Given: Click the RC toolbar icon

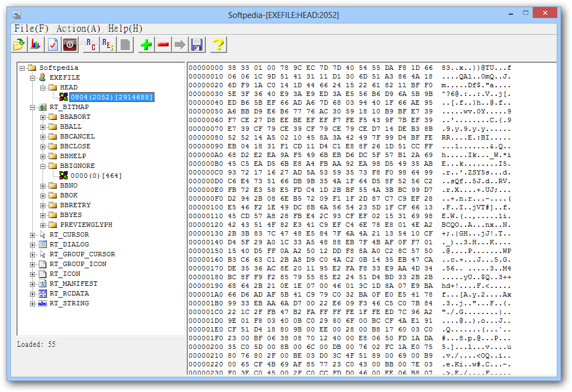Looking at the screenshot, I should pos(91,45).
